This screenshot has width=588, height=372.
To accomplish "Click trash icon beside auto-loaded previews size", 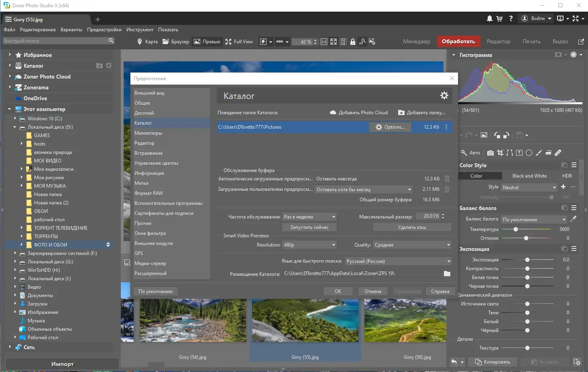I will coord(447,179).
